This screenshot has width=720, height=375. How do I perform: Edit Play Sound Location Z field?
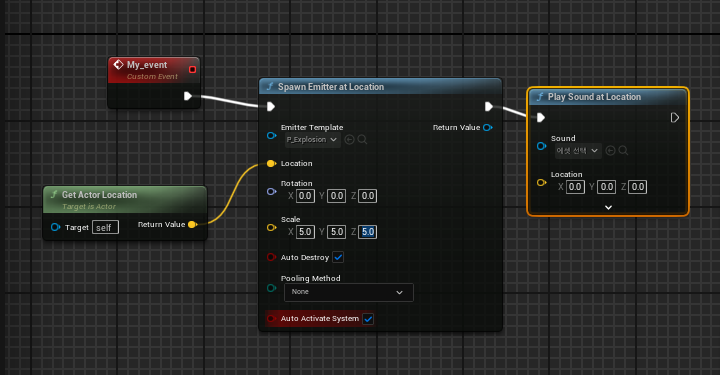click(x=638, y=187)
